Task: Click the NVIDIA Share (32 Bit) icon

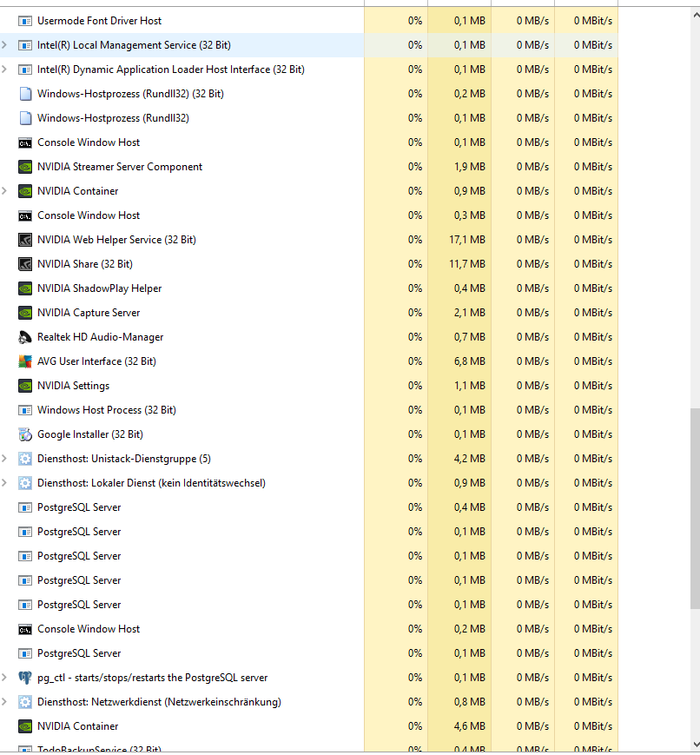Action: (x=25, y=264)
